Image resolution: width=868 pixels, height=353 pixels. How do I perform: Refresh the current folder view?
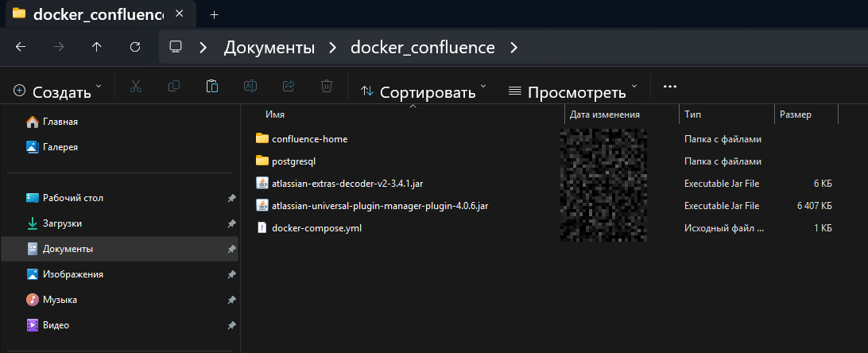point(135,47)
